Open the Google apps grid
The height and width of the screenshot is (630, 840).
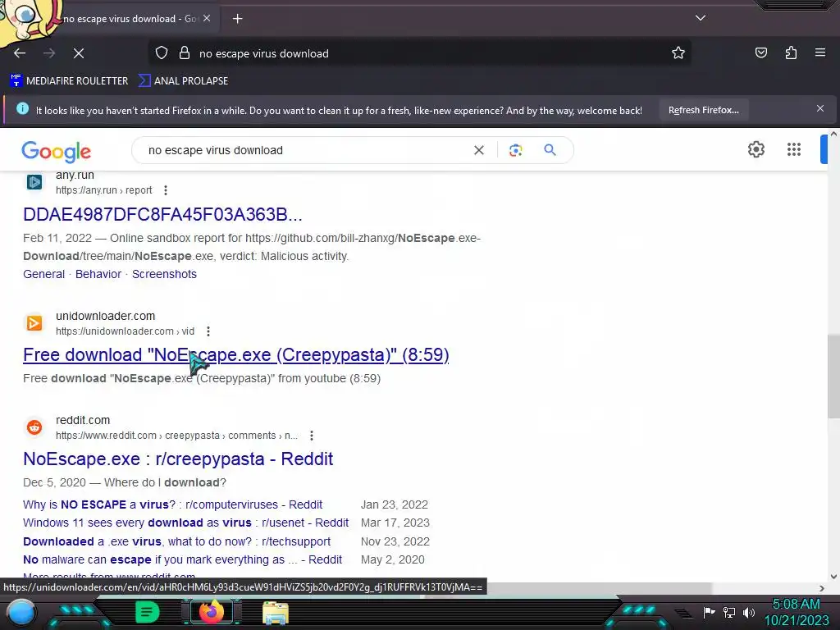[794, 149]
